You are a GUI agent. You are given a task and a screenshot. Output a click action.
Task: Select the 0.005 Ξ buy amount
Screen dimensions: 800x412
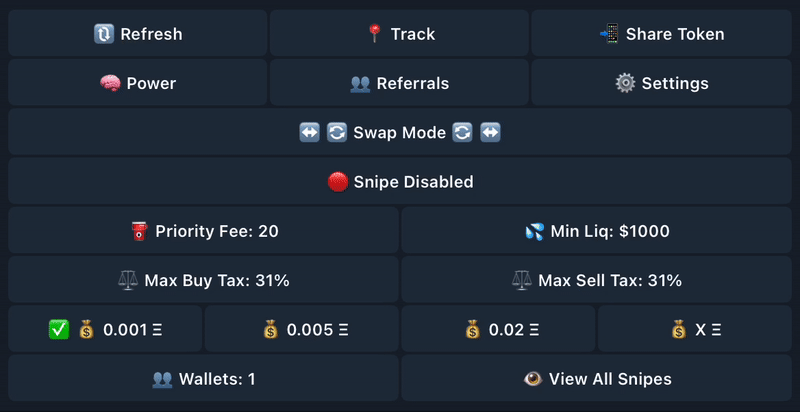pos(302,329)
